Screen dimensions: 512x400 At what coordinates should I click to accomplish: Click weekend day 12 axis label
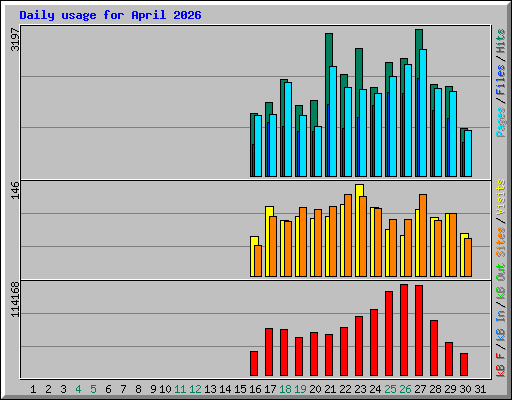click(195, 389)
